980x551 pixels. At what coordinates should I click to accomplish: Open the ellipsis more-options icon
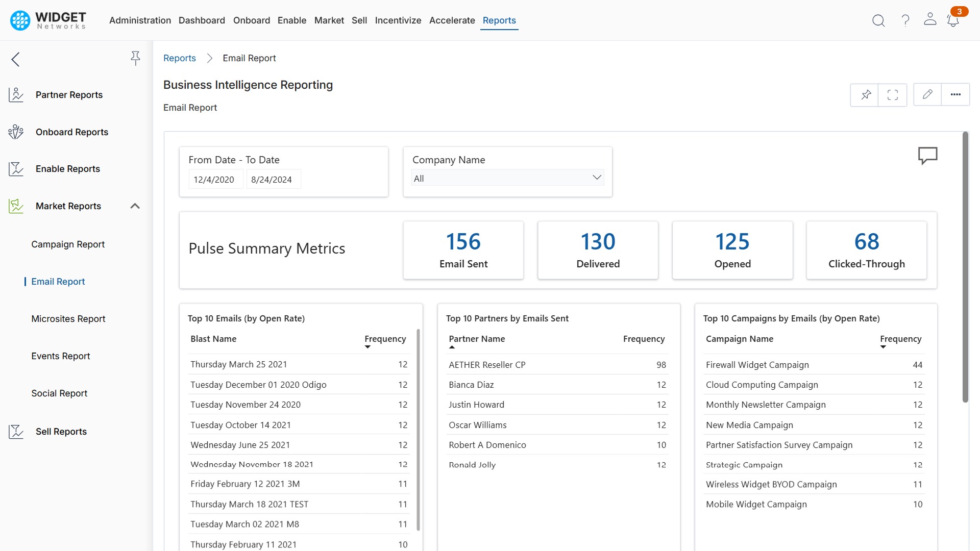coord(956,94)
